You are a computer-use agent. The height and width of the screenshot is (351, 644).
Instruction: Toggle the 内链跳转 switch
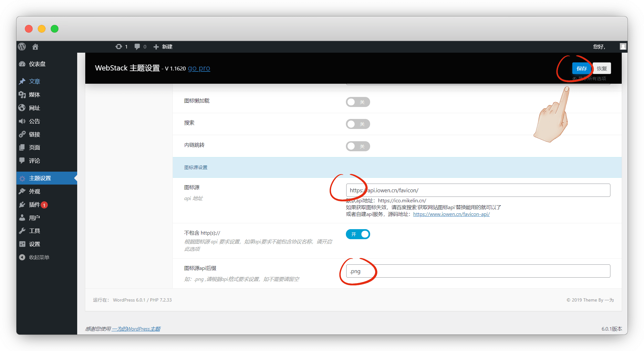(358, 146)
